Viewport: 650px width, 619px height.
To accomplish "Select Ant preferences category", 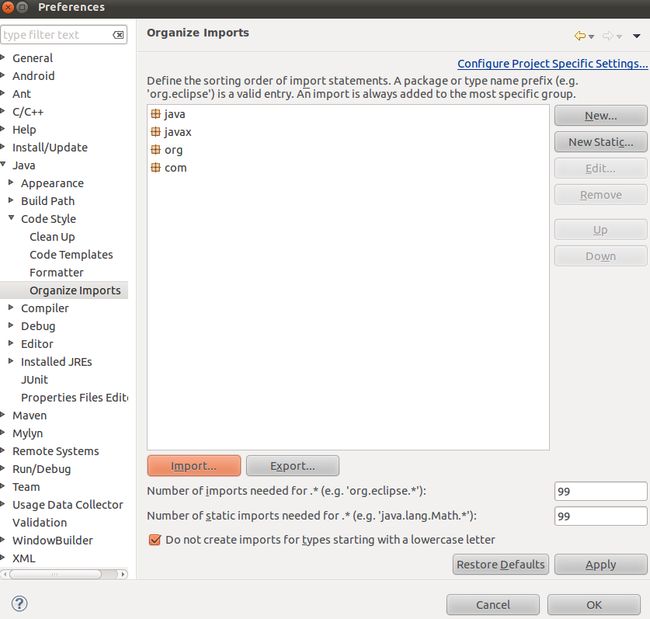I will tap(22, 94).
